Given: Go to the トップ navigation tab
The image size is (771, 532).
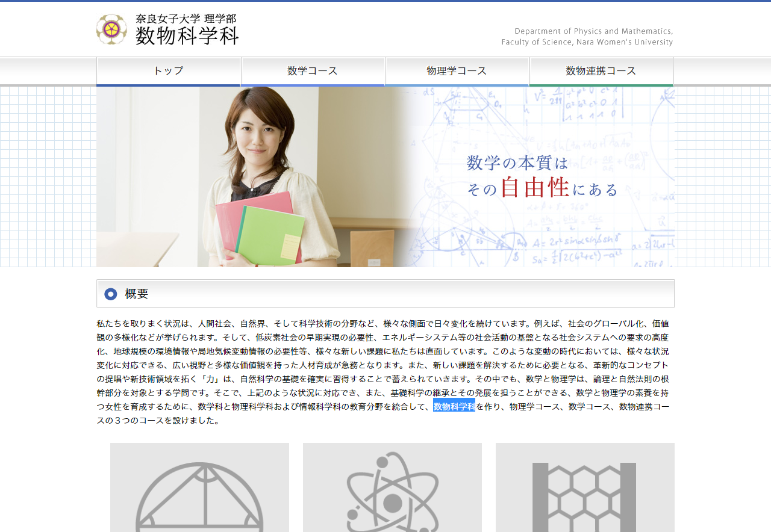Looking at the screenshot, I should [x=169, y=71].
